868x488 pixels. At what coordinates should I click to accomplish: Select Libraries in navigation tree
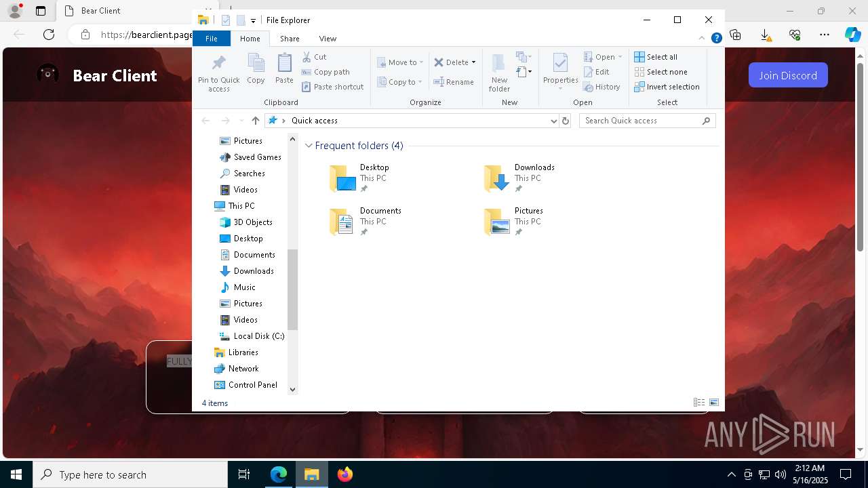point(236,352)
